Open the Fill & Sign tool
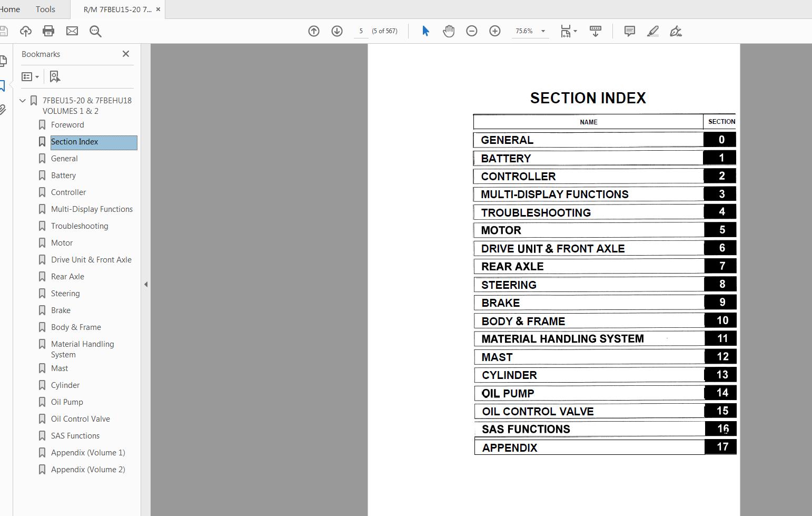This screenshot has width=812, height=516. click(676, 31)
